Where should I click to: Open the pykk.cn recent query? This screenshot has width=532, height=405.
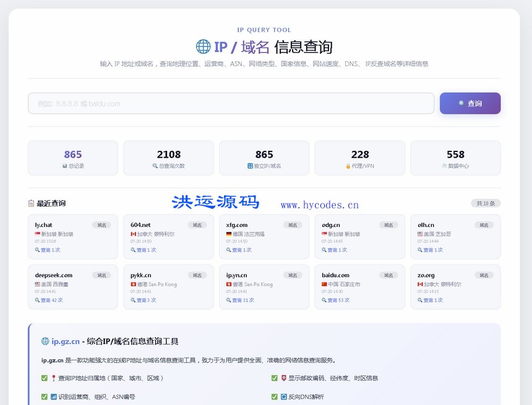(169, 287)
